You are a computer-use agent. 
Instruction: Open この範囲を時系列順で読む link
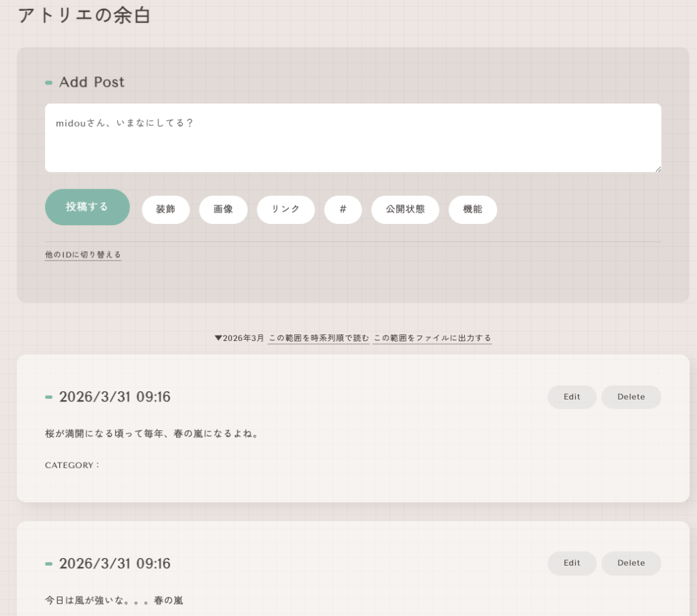click(x=319, y=338)
